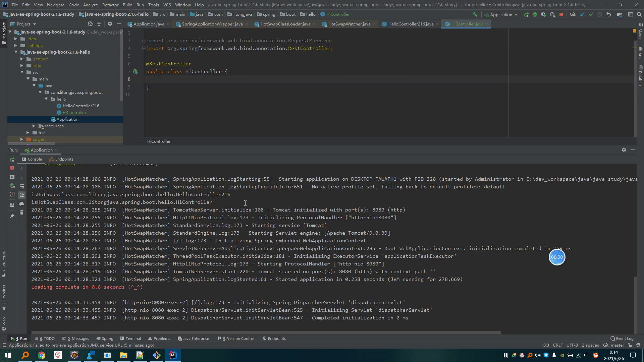Select the Console tab in Run panel
This screenshot has width=644, height=362.
[x=35, y=159]
